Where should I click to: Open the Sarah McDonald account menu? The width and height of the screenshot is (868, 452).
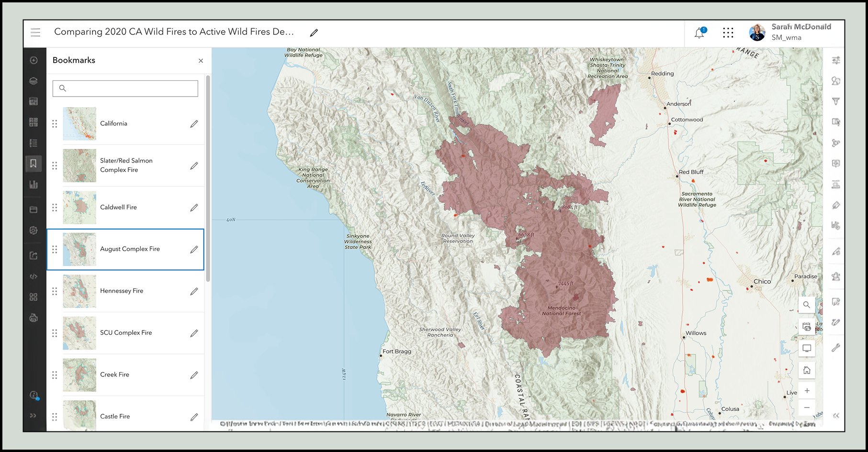756,32
